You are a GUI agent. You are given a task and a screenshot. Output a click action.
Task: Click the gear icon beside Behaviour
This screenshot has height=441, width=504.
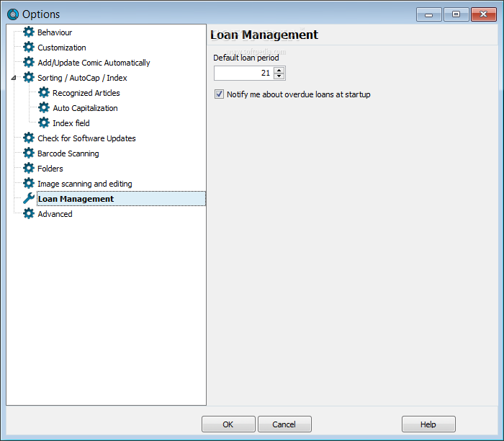pos(29,32)
